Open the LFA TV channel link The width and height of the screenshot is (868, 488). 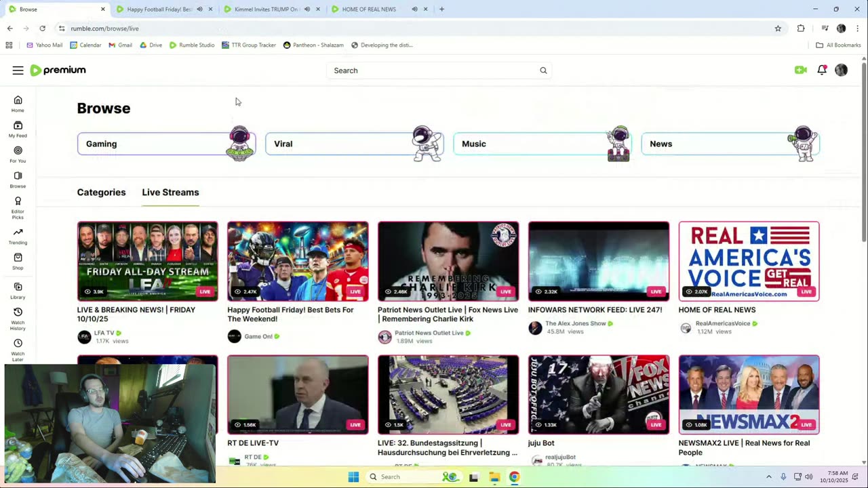point(104,333)
